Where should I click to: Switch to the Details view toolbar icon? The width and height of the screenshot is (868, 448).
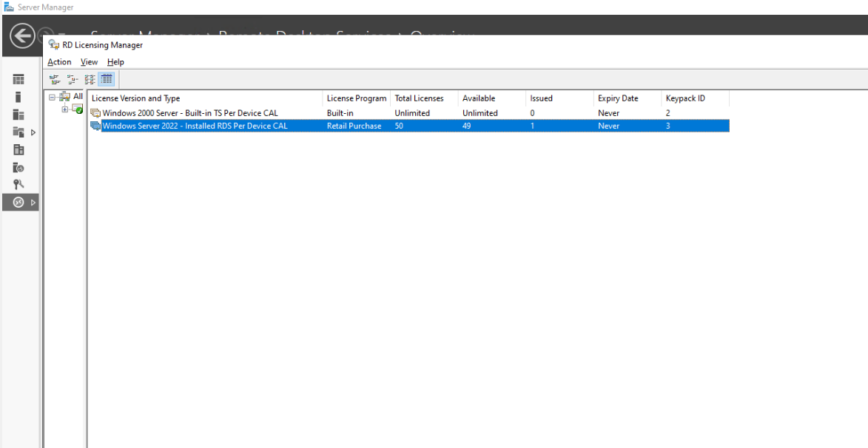107,79
